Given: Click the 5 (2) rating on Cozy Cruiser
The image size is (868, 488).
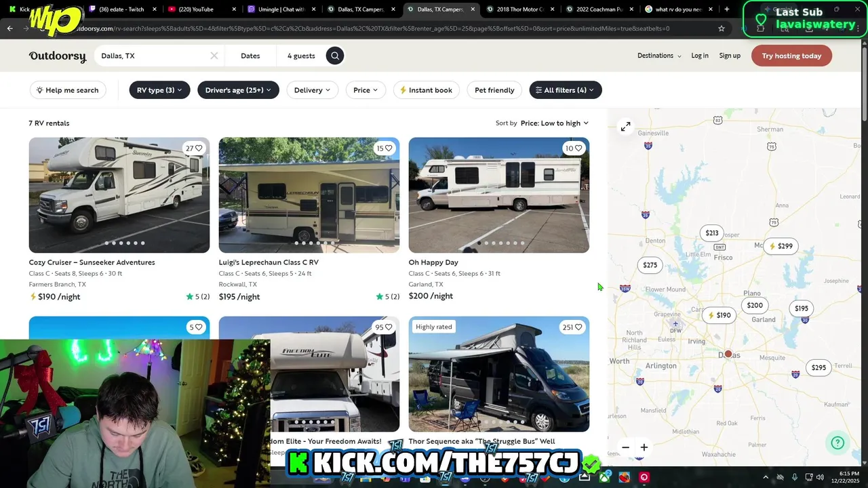Looking at the screenshot, I should (x=198, y=297).
